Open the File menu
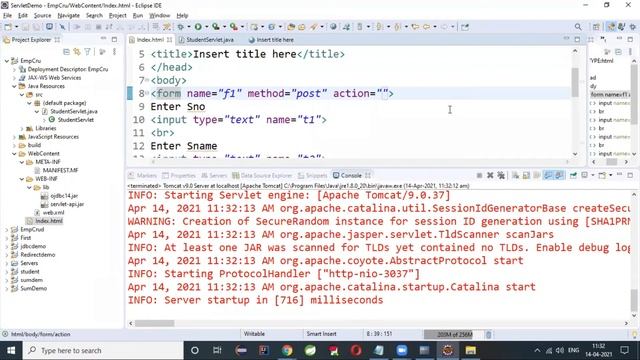Viewport: 640px width, 360px height. click(7, 16)
